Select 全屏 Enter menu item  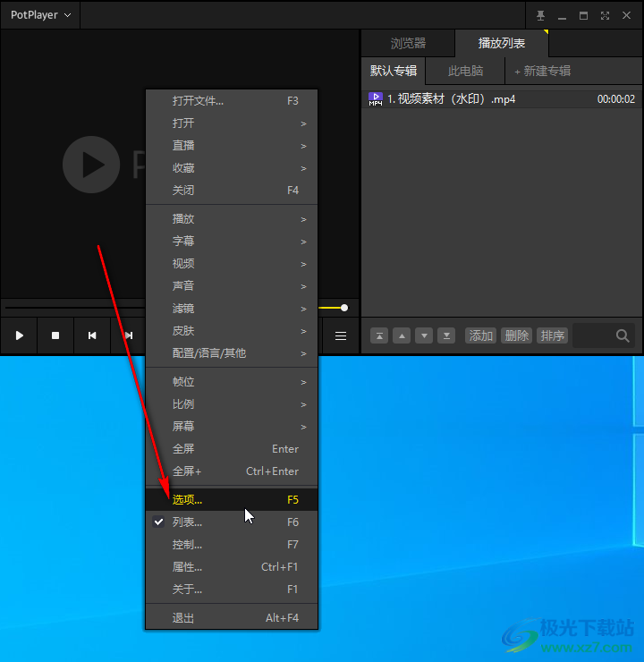pyautogui.click(x=232, y=449)
